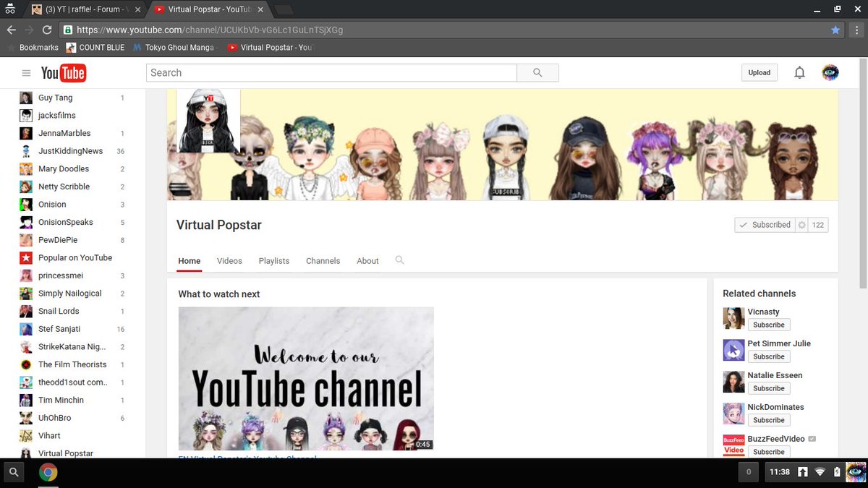Subscribe to Natalie Esseen
Viewport: 868px width, 488px height.
tap(769, 389)
